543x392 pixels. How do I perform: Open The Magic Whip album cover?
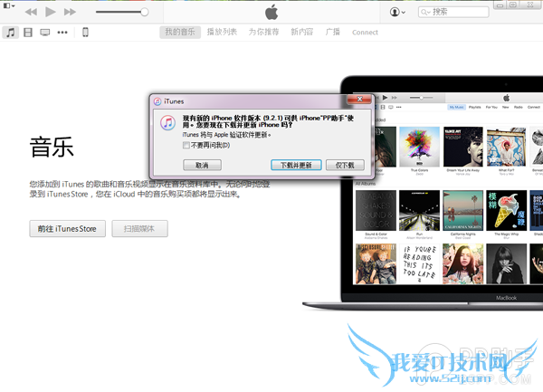(x=506, y=211)
